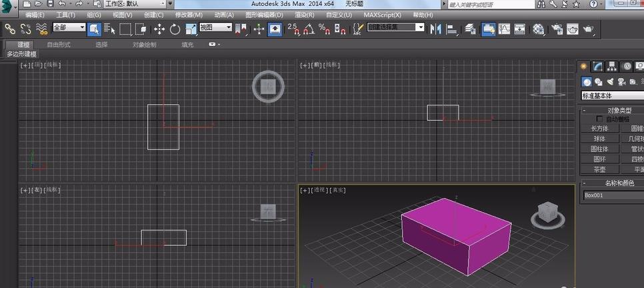Image resolution: width=644 pixels, height=288 pixels.
Task: Enable the 自动栅格 checkbox
Action: pyautogui.click(x=599, y=119)
